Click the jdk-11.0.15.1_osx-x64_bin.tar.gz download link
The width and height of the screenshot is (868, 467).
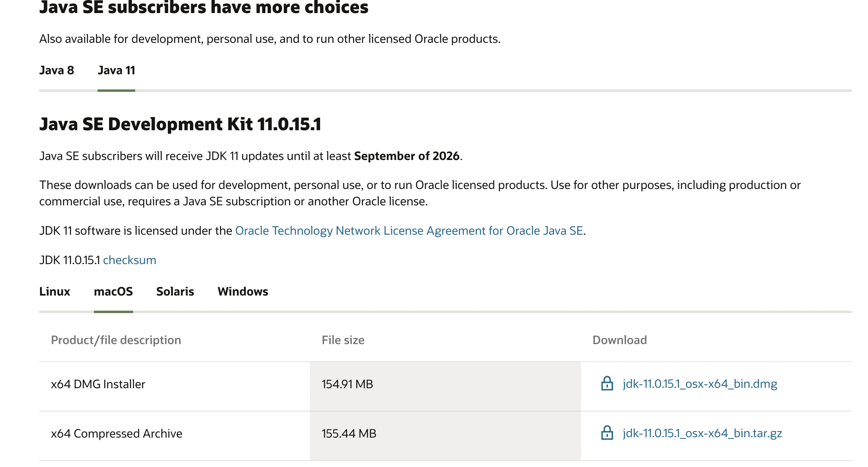coord(702,434)
